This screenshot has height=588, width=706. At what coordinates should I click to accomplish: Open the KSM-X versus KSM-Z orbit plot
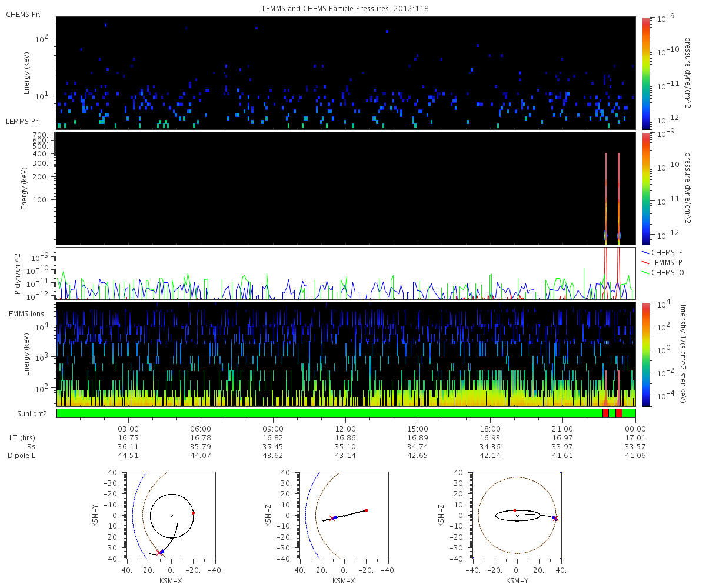(x=344, y=515)
